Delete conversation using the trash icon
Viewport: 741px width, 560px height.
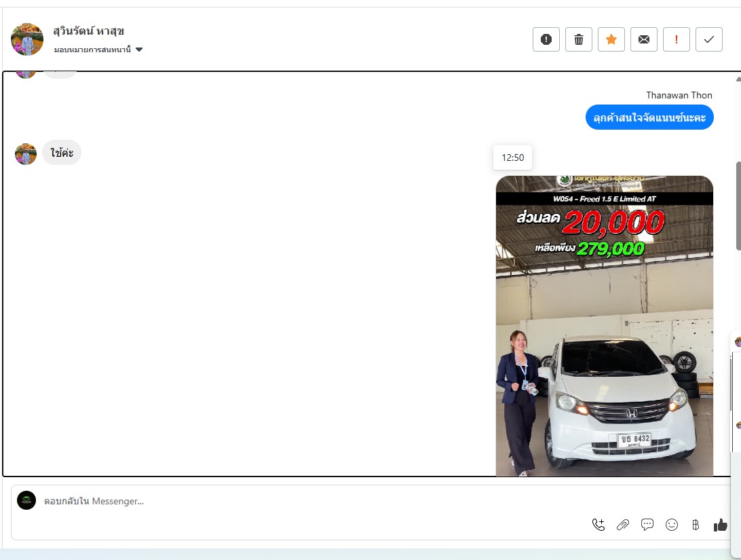tap(578, 39)
